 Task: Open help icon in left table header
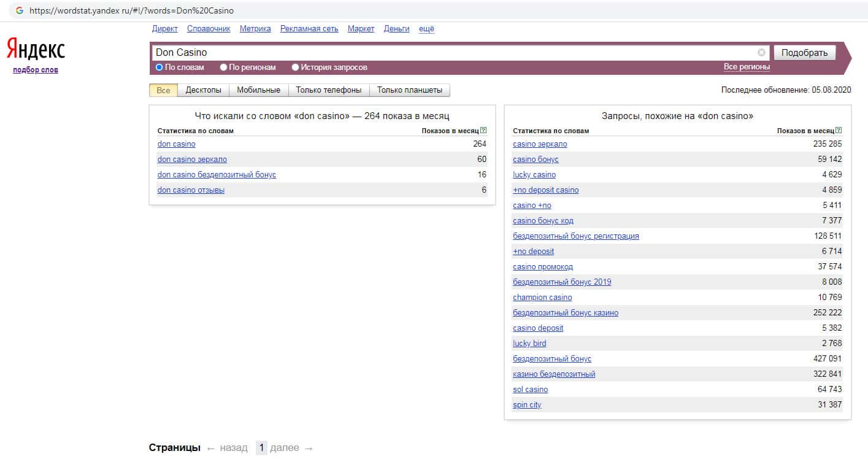[483, 130]
